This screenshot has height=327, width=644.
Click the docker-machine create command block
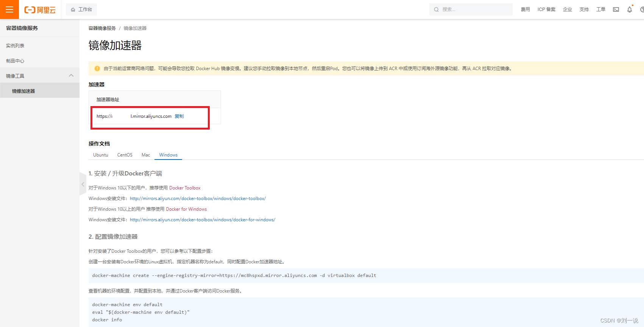[x=366, y=275]
